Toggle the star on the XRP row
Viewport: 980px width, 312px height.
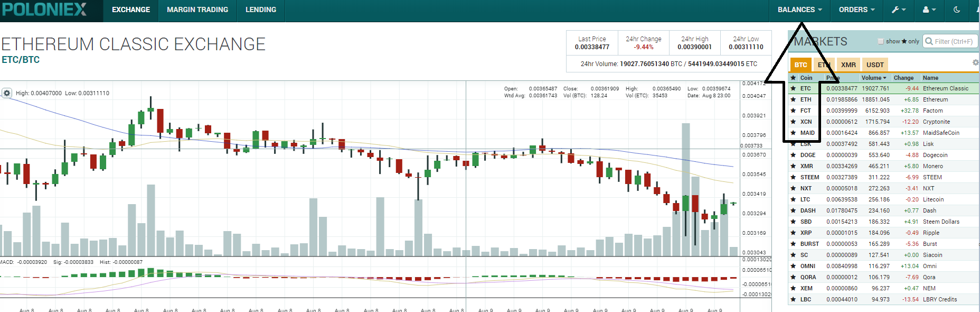click(x=793, y=233)
